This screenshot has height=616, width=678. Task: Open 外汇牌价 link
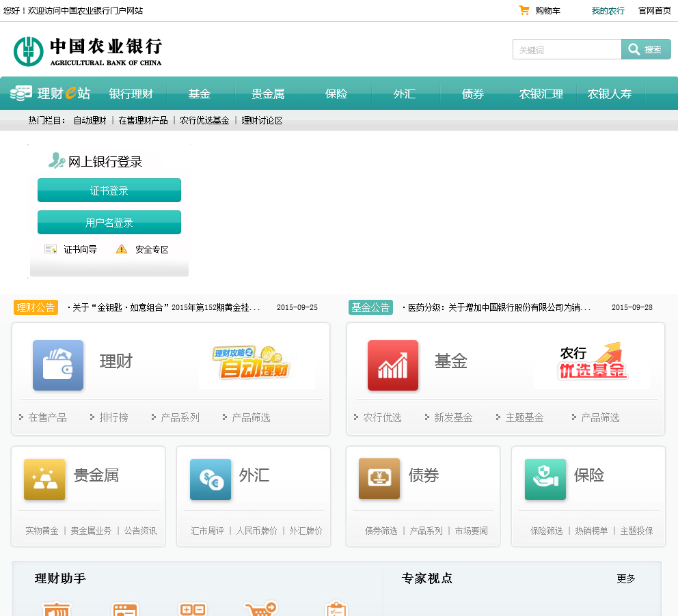click(306, 531)
